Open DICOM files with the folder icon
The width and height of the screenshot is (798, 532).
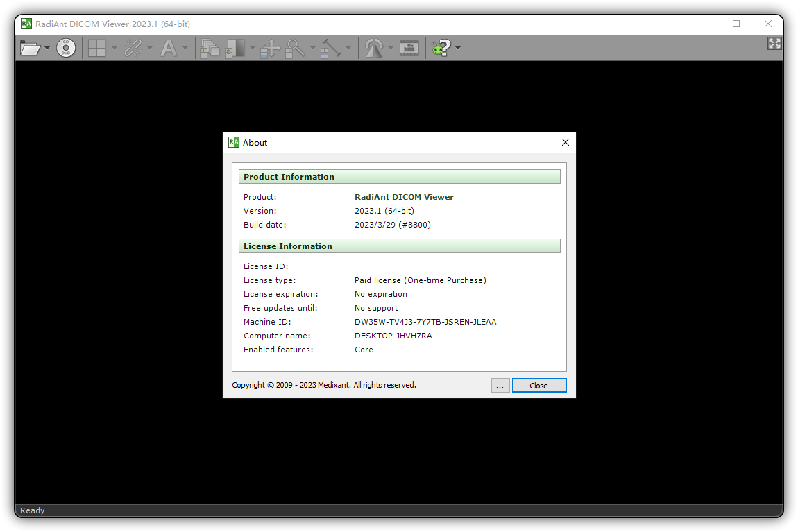pyautogui.click(x=30, y=49)
